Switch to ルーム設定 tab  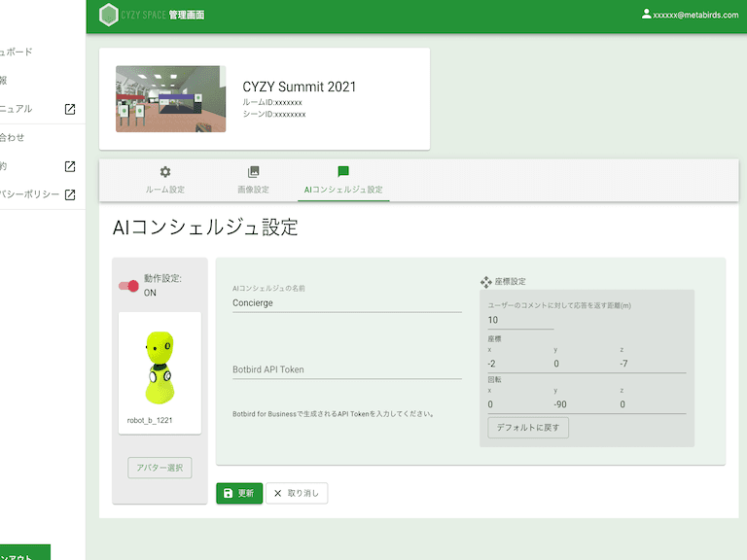pyautogui.click(x=164, y=180)
